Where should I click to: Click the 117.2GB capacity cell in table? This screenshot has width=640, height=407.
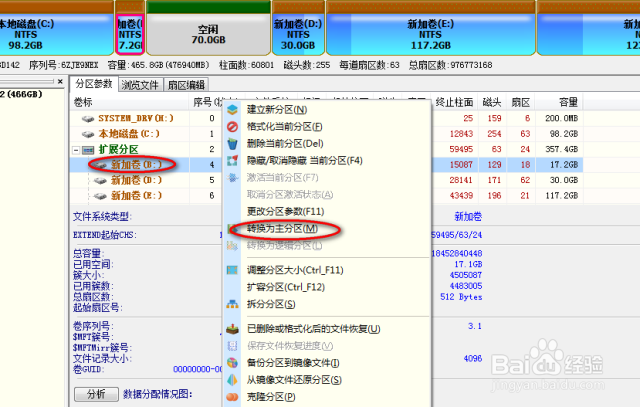(562, 196)
